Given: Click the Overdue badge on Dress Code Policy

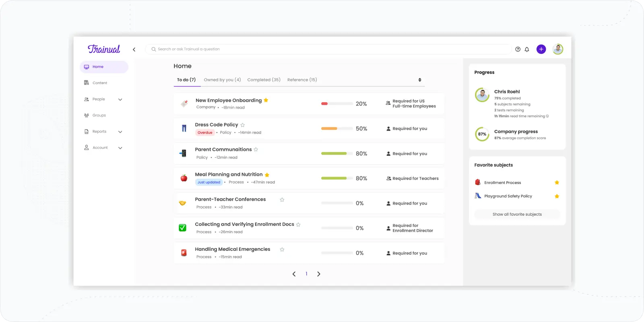Looking at the screenshot, I should 205,132.
